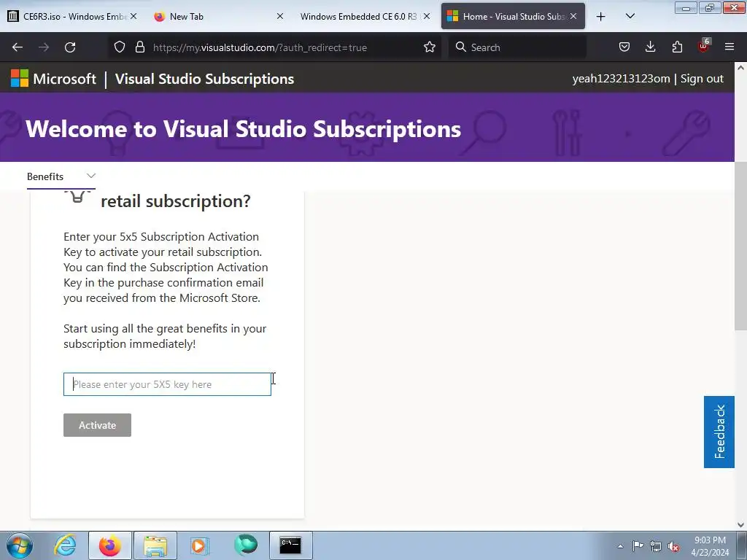Click the scrollbar down arrow
The image size is (747, 560).
coord(740,525)
